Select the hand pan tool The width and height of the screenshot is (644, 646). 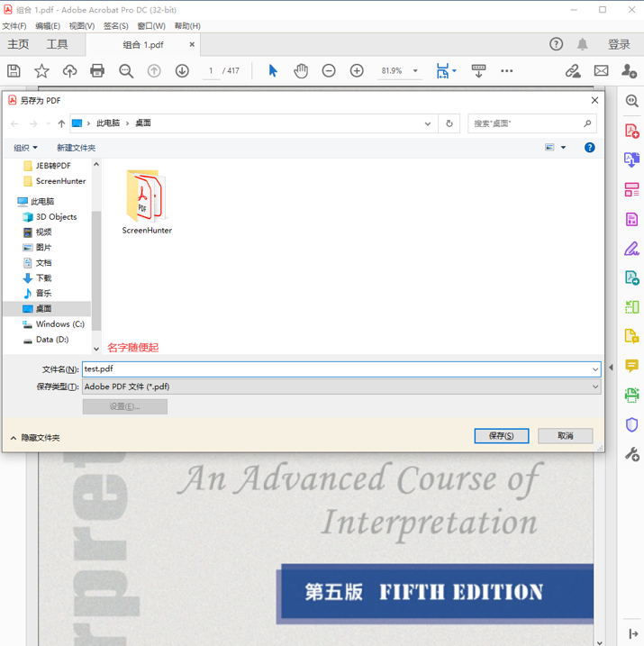tap(301, 71)
